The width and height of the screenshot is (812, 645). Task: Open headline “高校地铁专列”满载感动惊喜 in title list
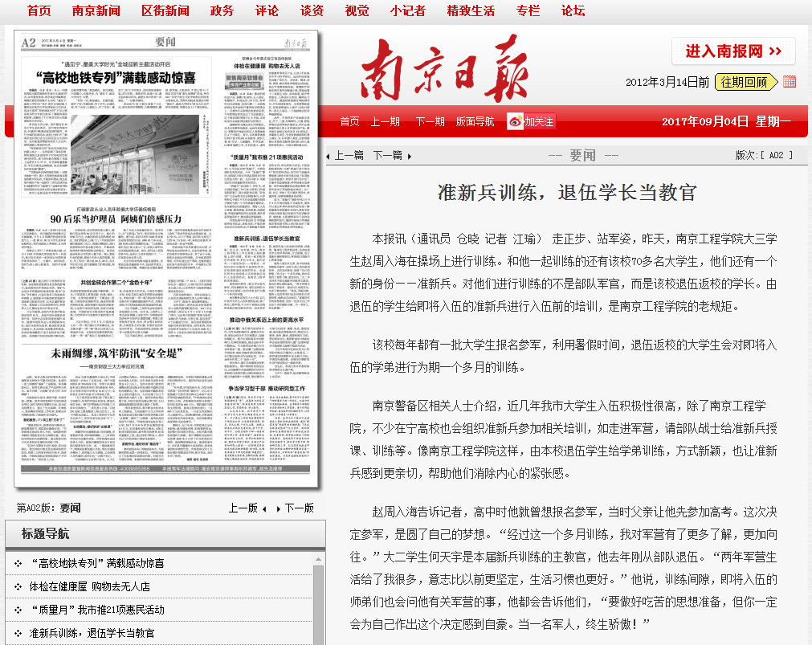(x=96, y=564)
